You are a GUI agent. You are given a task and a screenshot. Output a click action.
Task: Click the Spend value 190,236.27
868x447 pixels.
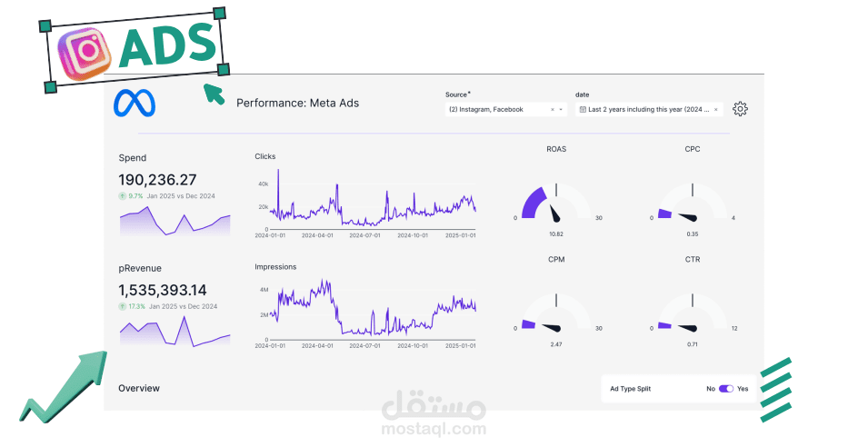157,180
